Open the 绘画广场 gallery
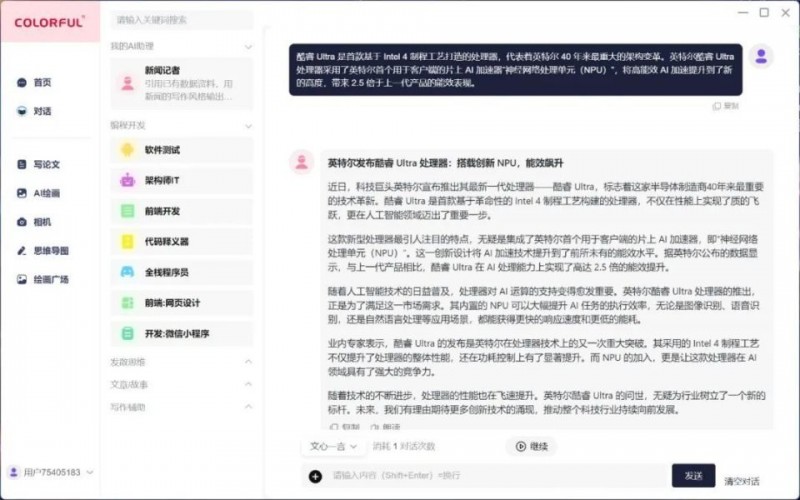 coord(49,280)
